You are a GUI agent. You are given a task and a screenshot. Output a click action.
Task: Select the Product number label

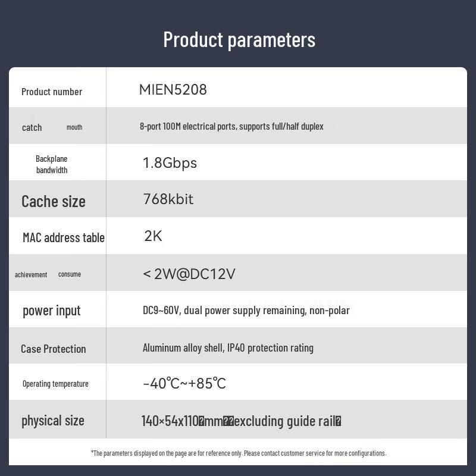(x=52, y=92)
